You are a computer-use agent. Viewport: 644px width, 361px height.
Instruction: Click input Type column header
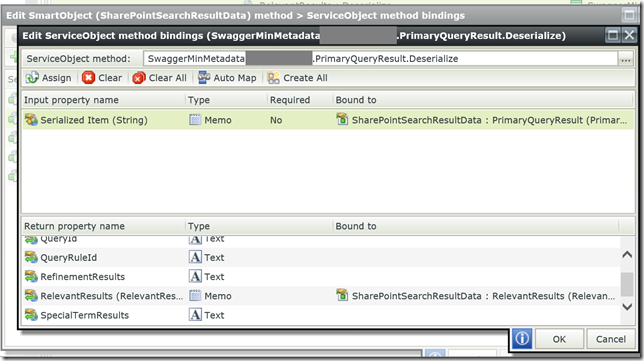[199, 100]
